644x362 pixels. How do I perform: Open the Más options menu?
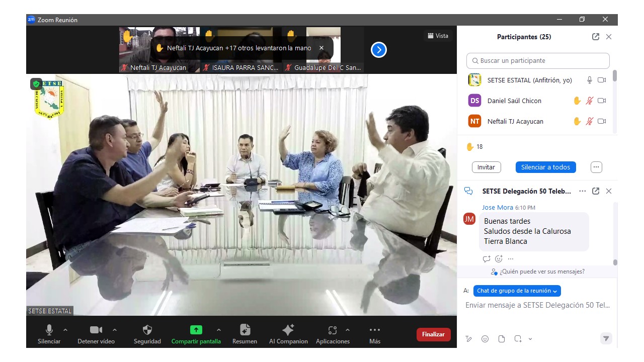click(374, 330)
